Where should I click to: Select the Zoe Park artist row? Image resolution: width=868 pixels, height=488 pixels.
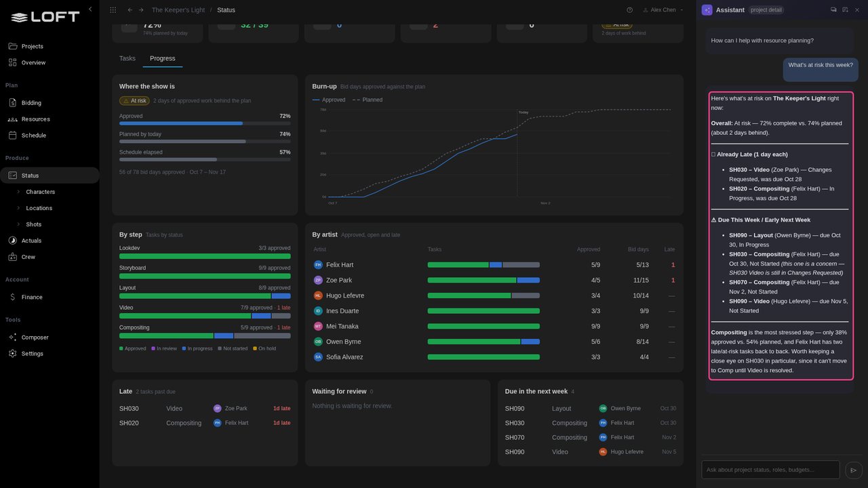494,280
